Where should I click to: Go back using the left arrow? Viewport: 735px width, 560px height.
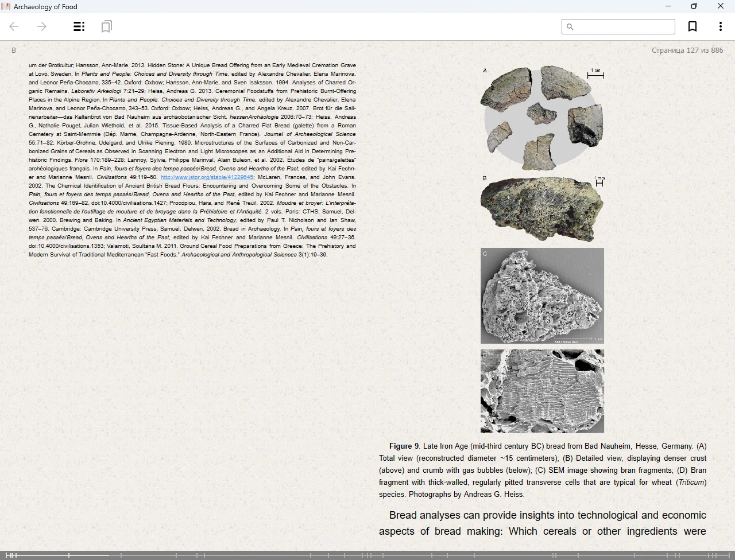[x=14, y=26]
